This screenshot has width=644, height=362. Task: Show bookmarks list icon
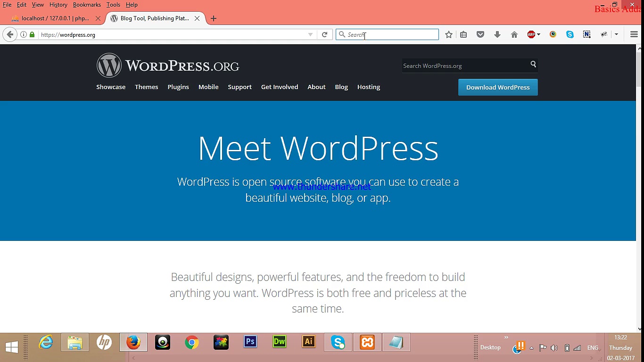click(x=463, y=34)
